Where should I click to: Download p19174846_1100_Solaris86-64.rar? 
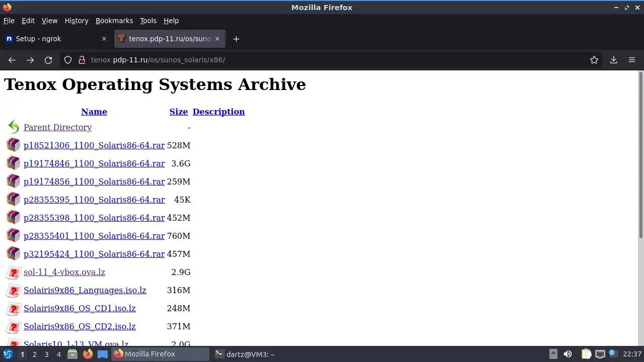pos(94,163)
